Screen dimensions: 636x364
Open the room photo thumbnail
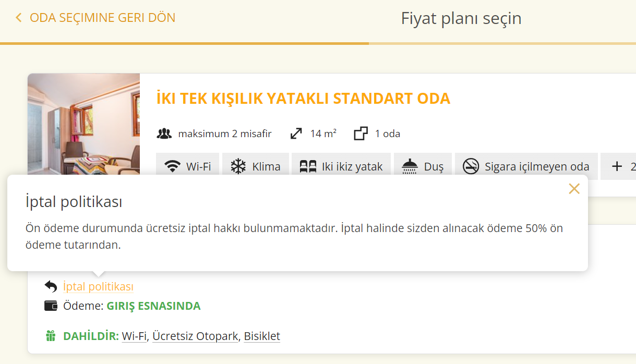[83, 124]
